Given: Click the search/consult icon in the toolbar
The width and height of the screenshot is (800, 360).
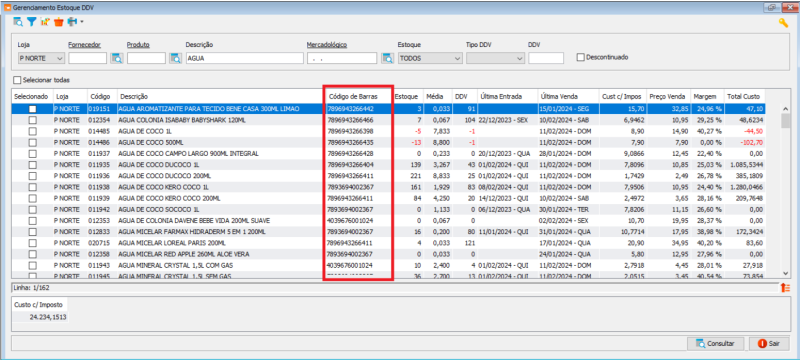Looking at the screenshot, I should click(18, 22).
